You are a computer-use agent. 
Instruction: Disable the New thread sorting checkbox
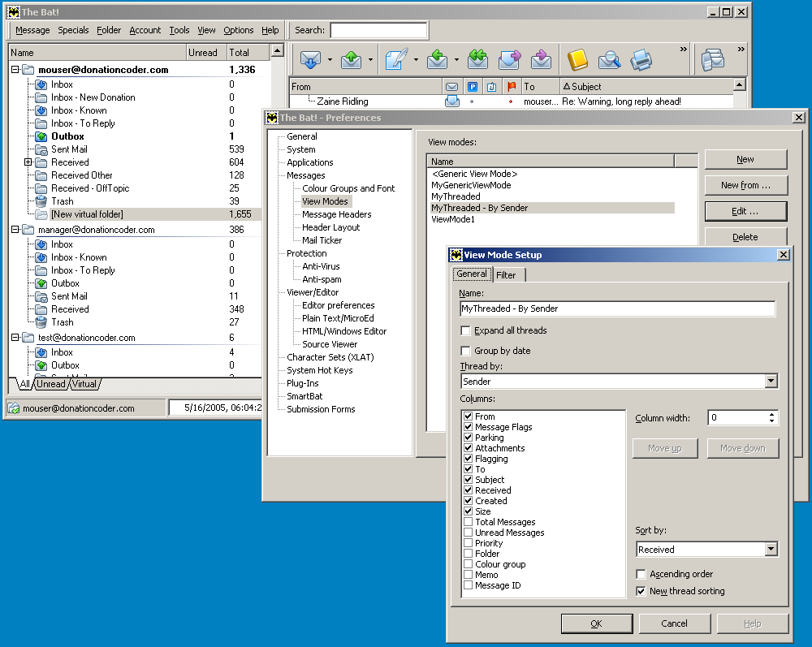tap(641, 591)
